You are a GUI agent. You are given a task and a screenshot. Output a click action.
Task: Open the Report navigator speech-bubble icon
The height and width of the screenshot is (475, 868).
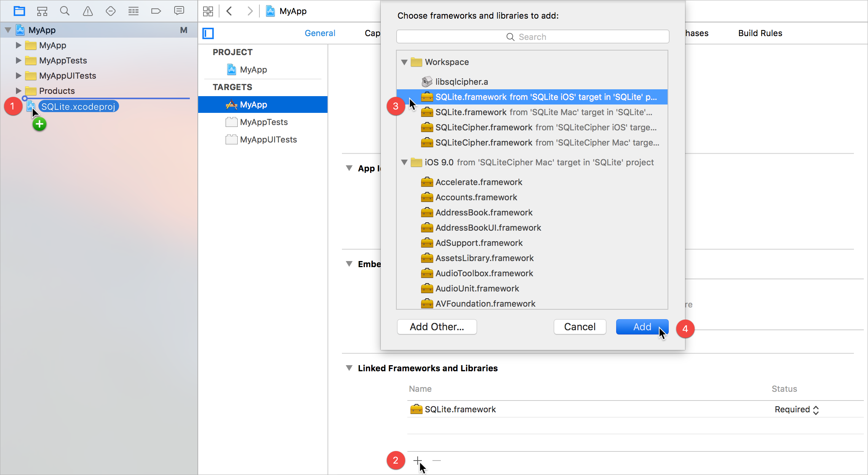click(179, 11)
